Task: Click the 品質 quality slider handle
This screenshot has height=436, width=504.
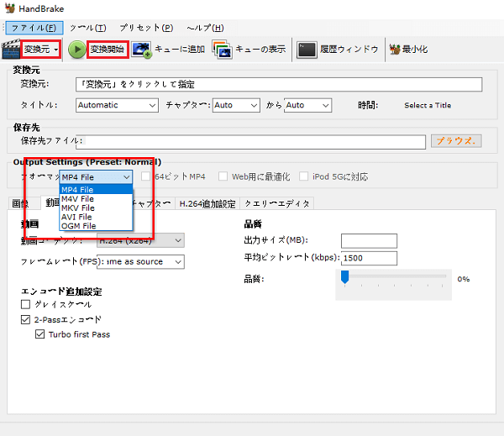Action: [x=345, y=277]
